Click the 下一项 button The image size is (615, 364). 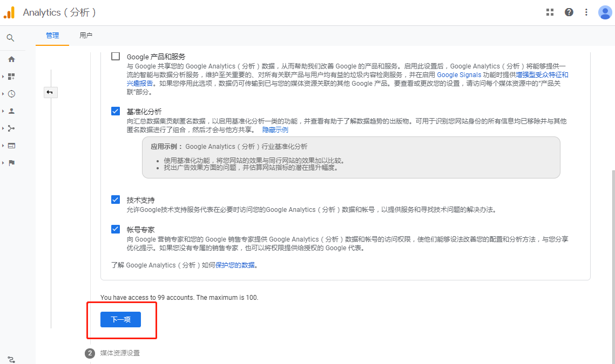point(120,319)
